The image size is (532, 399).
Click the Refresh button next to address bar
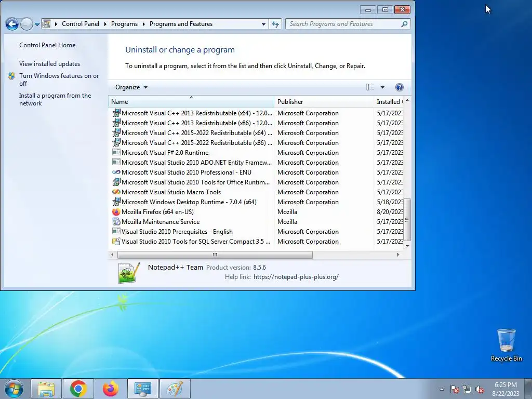[275, 24]
